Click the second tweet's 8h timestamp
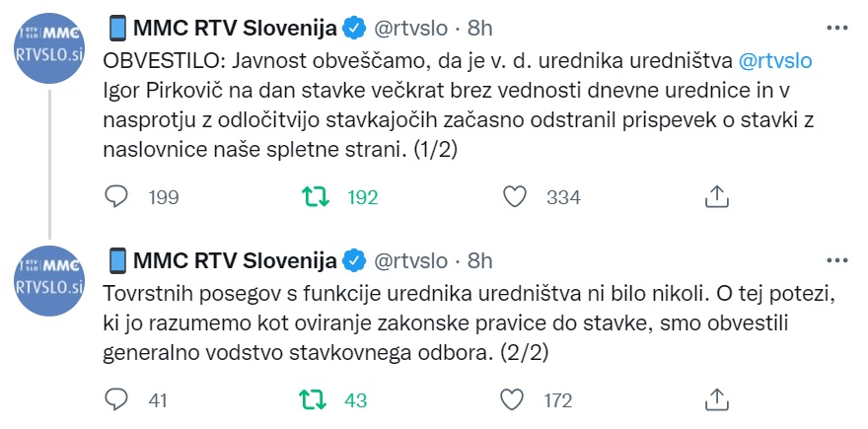This screenshot has height=429, width=868. point(480,260)
